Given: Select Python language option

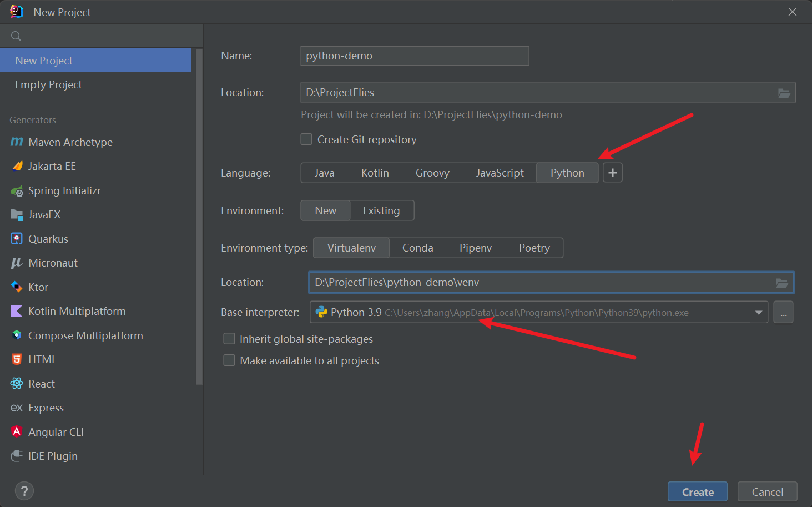Looking at the screenshot, I should tap(567, 173).
